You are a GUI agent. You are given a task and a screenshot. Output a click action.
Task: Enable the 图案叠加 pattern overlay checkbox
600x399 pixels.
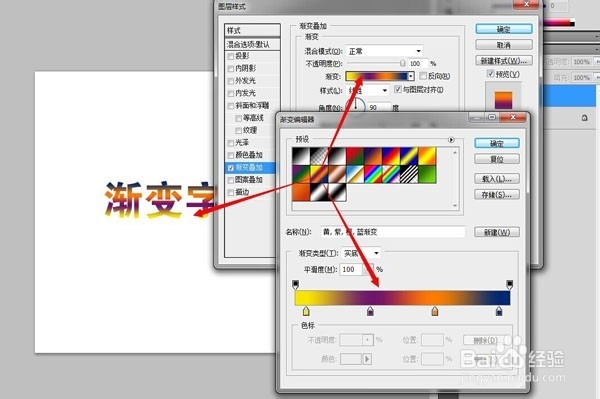pyautogui.click(x=231, y=180)
